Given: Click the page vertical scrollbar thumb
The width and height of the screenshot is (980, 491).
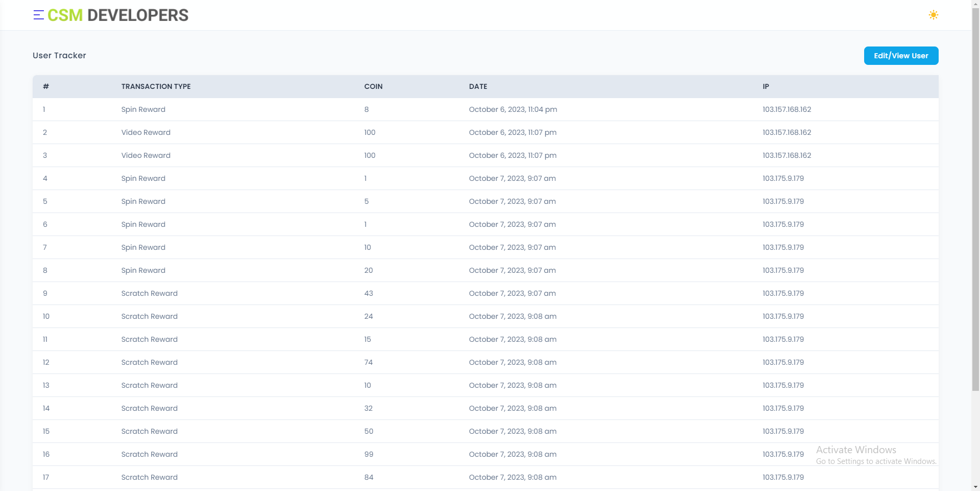Looking at the screenshot, I should tap(975, 199).
